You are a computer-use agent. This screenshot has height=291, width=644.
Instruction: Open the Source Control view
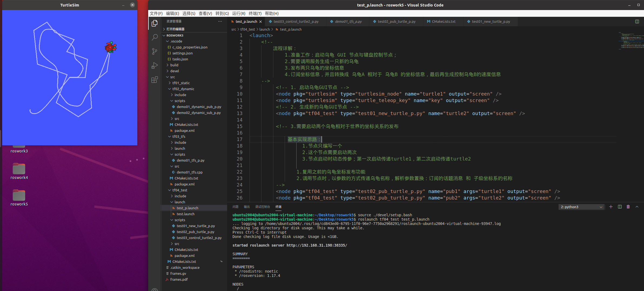(x=155, y=51)
